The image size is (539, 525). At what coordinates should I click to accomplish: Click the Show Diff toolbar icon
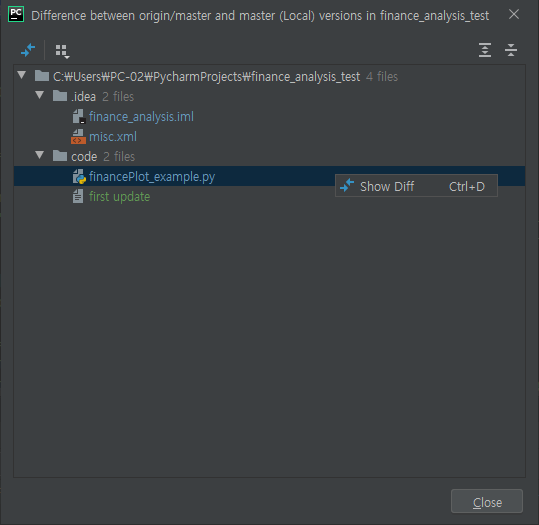tap(28, 50)
